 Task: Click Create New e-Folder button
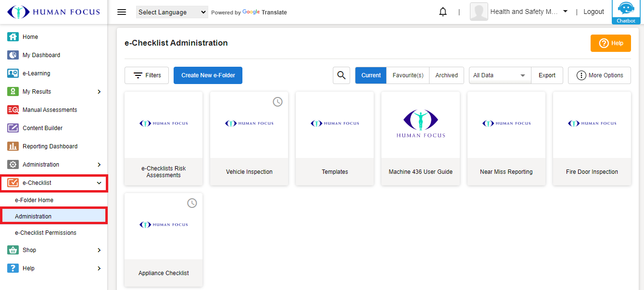pos(208,75)
